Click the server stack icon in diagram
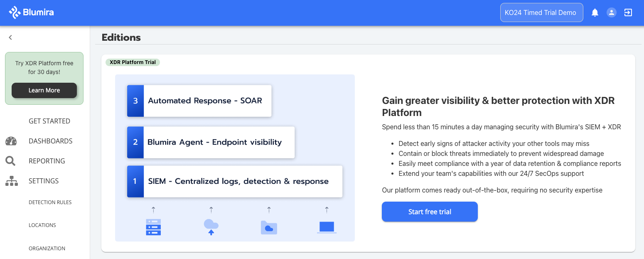The image size is (644, 259). tap(153, 227)
